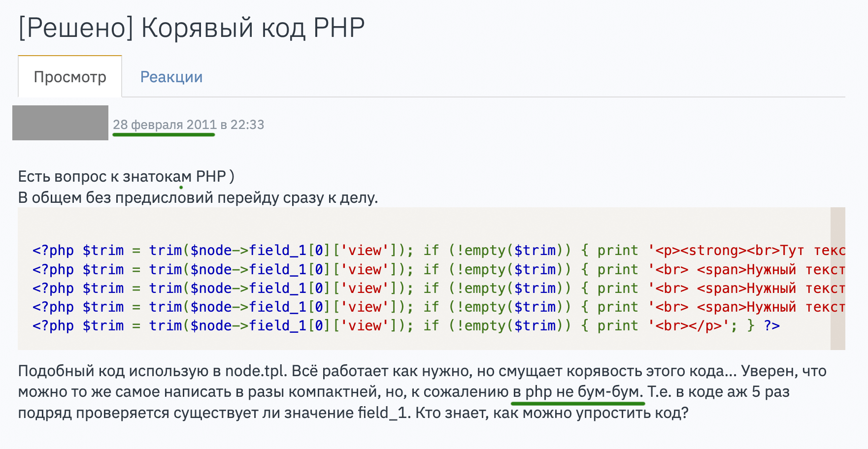
Task: Click the line 'В общем без предисловий перейду сразу к делу.'
Action: [x=198, y=197]
